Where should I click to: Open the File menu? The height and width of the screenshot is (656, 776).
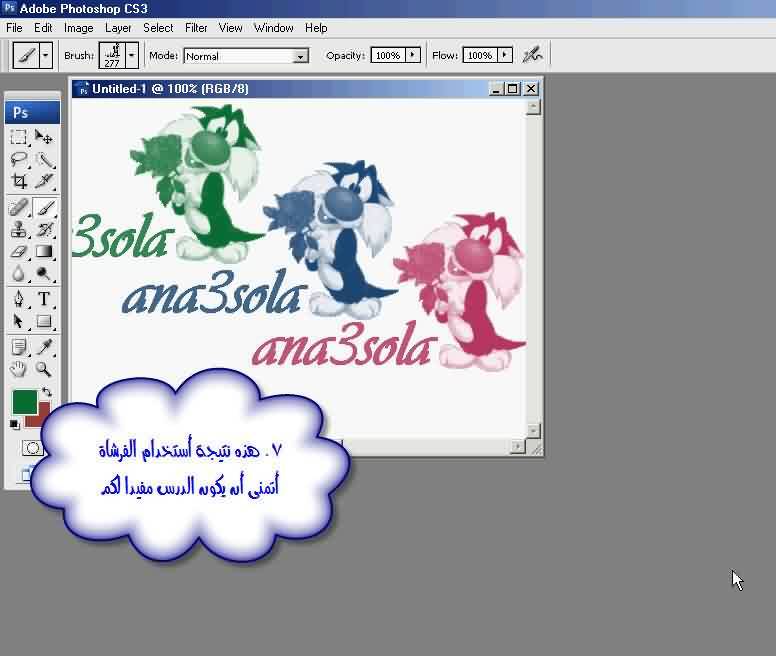14,28
